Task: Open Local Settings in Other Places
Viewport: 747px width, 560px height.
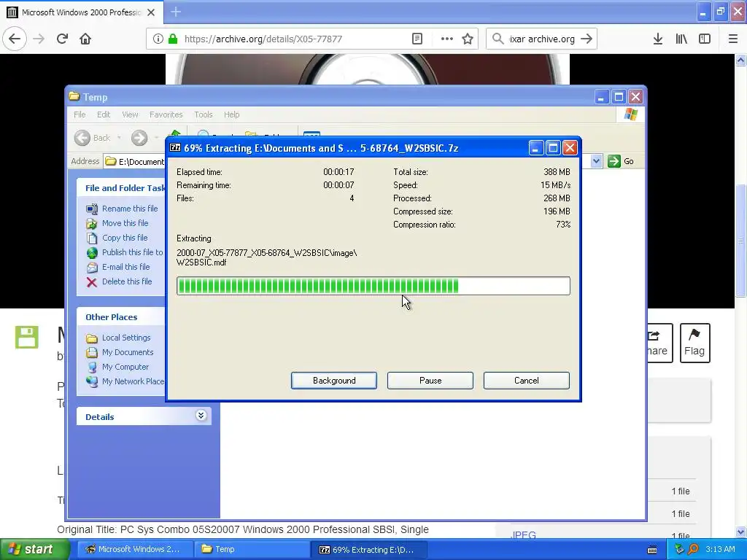Action: 118,338
